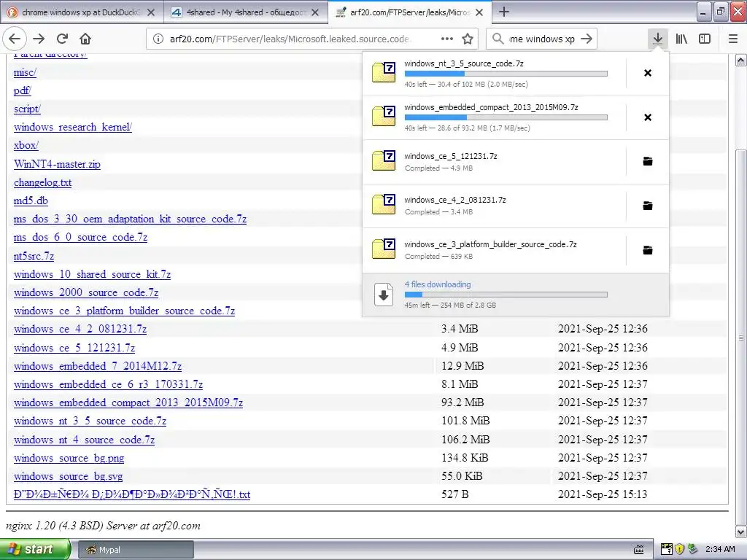The width and height of the screenshot is (747, 560).
Task: Open md5.db file link
Action: coord(31,201)
